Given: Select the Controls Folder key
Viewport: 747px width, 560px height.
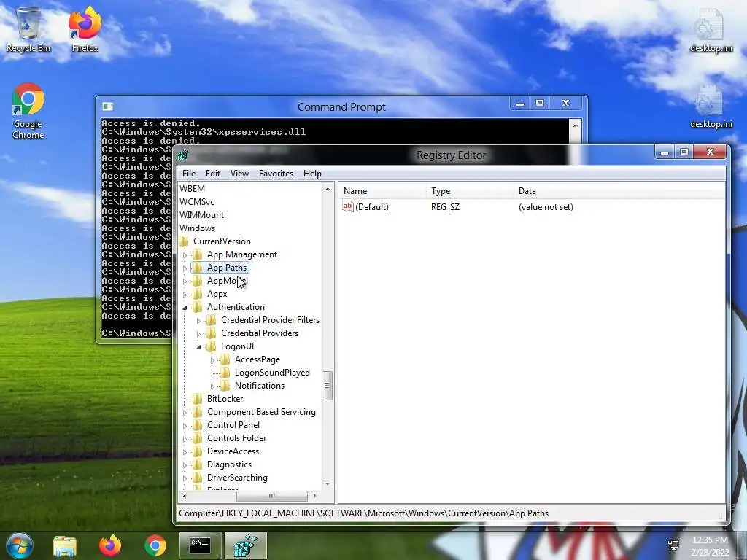Looking at the screenshot, I should pos(236,438).
